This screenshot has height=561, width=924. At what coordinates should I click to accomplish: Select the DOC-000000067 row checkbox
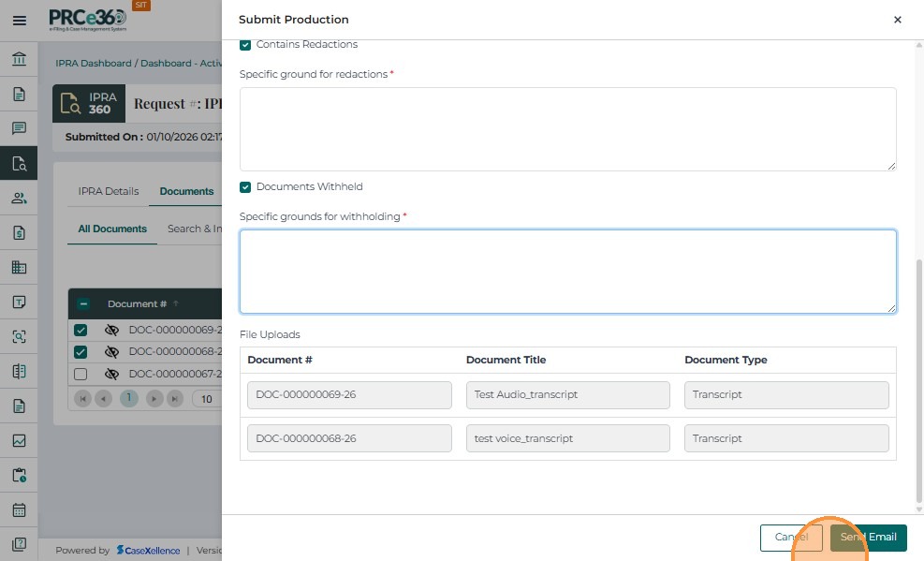pyautogui.click(x=81, y=374)
